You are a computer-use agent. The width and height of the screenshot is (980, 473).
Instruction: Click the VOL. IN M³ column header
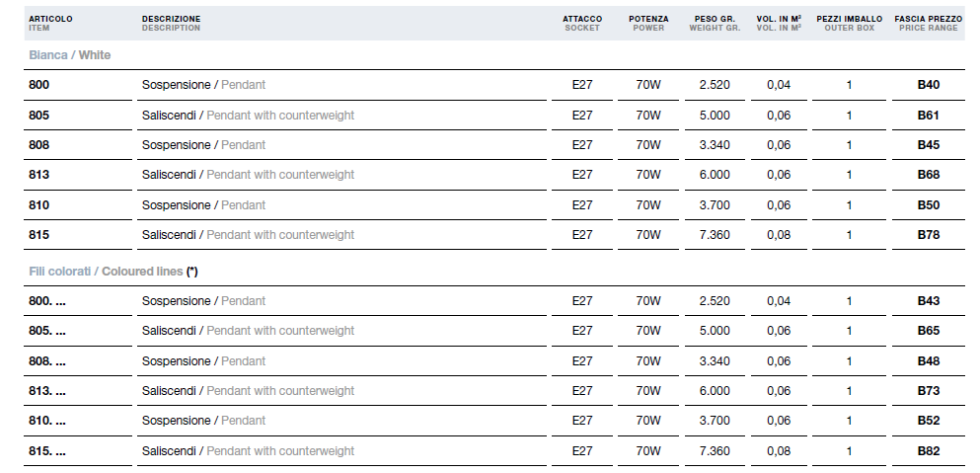779,23
